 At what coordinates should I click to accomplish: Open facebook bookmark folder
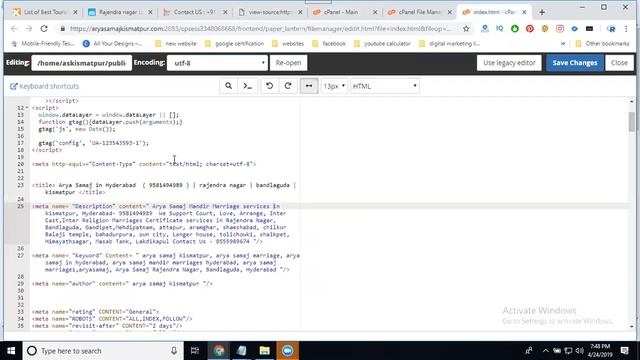coord(329,43)
